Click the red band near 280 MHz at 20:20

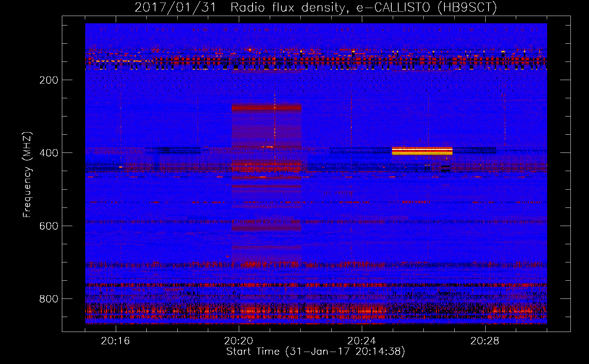(266, 107)
